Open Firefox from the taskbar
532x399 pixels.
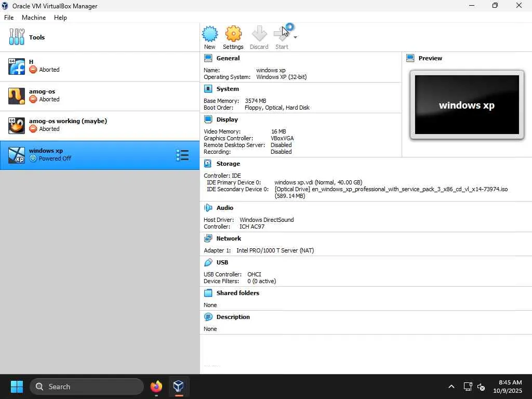click(156, 387)
